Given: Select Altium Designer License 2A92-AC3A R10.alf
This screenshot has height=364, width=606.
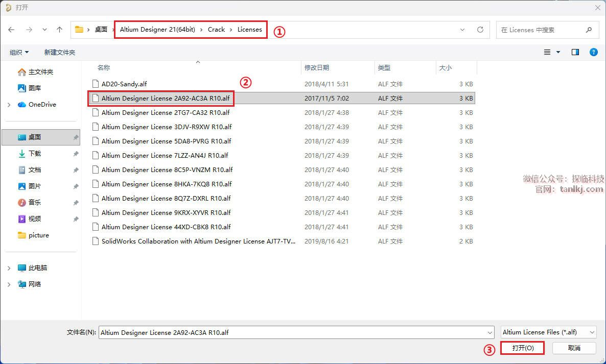Looking at the screenshot, I should tap(282, 98).
